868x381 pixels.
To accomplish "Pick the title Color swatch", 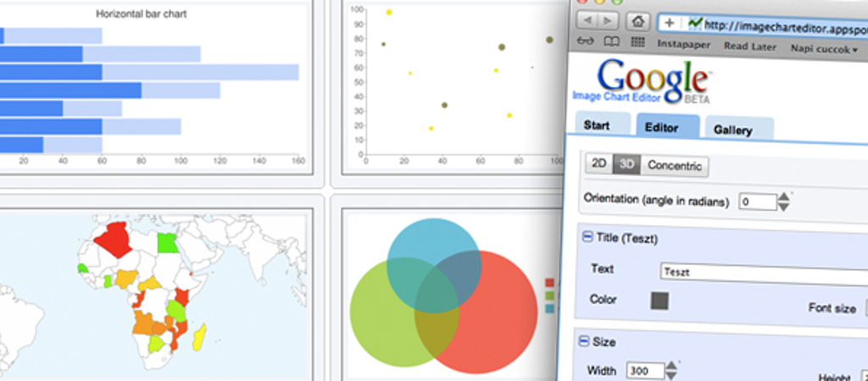I will 659,301.
